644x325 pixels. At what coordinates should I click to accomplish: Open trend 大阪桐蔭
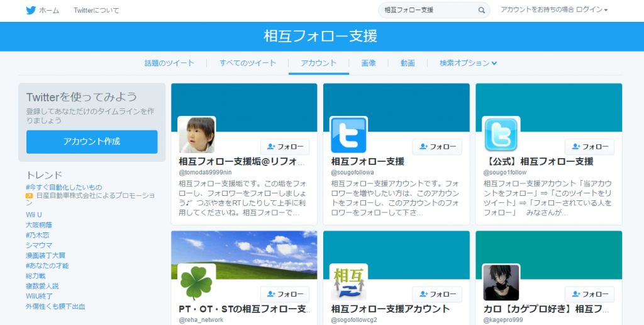click(39, 225)
